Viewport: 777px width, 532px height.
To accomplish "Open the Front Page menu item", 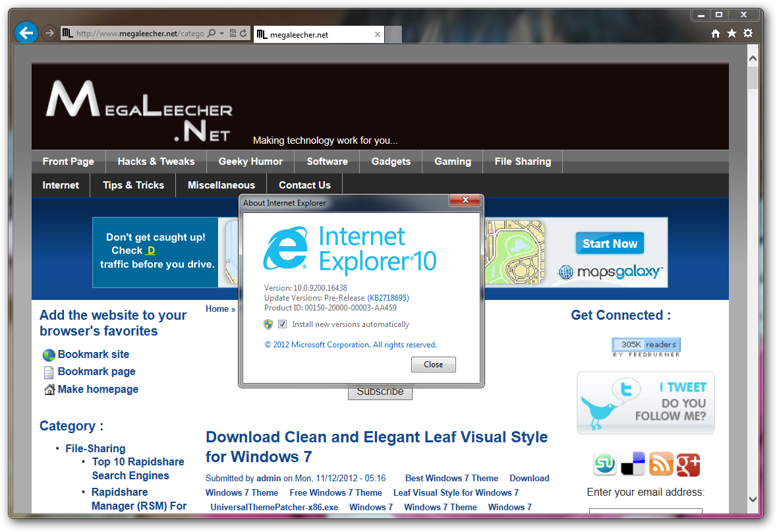I will pos(69,161).
